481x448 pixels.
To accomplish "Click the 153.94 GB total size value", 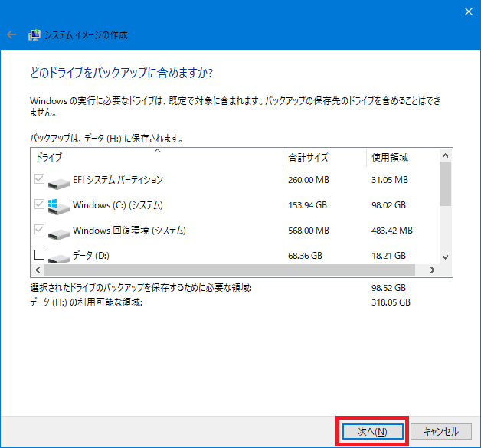I will [x=307, y=204].
